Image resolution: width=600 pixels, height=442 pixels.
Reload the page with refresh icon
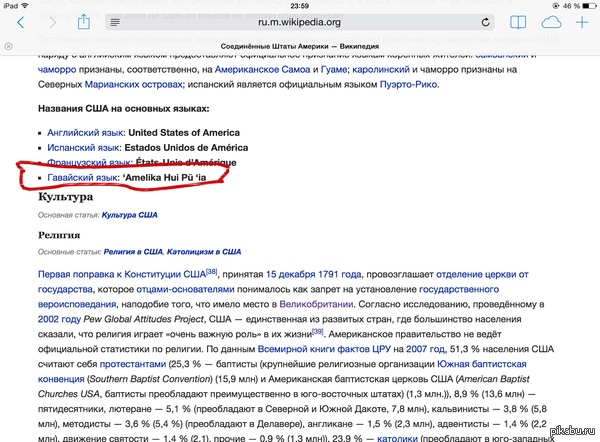pyautogui.click(x=484, y=23)
